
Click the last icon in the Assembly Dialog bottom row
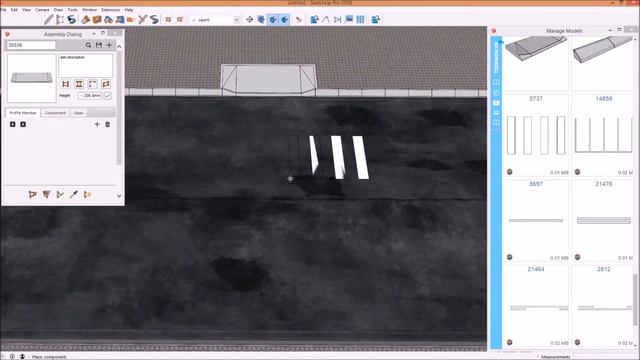point(87,194)
